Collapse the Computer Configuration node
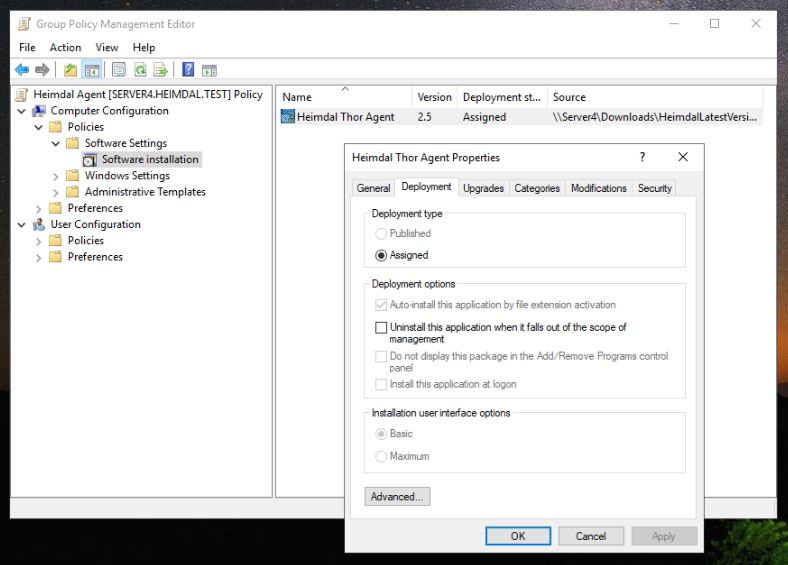 22,111
